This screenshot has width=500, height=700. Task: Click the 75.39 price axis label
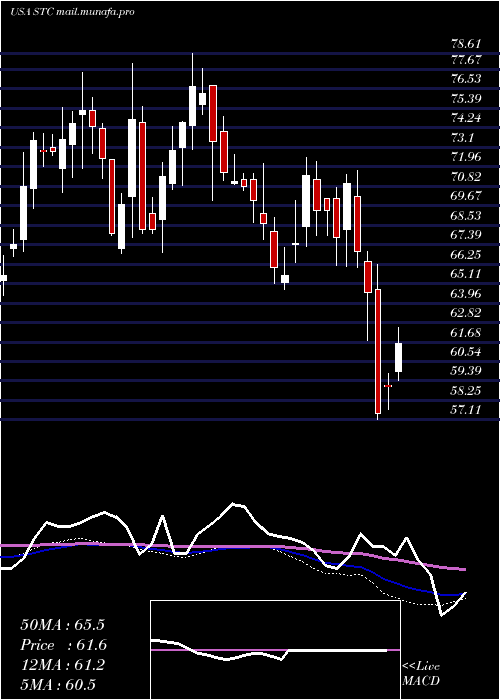(466, 98)
